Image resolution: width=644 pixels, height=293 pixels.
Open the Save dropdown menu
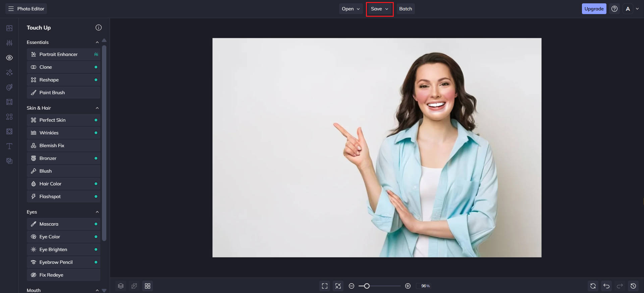coord(379,9)
